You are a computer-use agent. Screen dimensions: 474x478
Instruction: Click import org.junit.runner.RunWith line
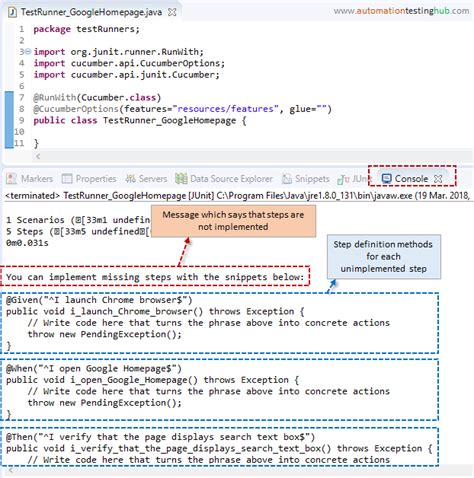pos(118,52)
